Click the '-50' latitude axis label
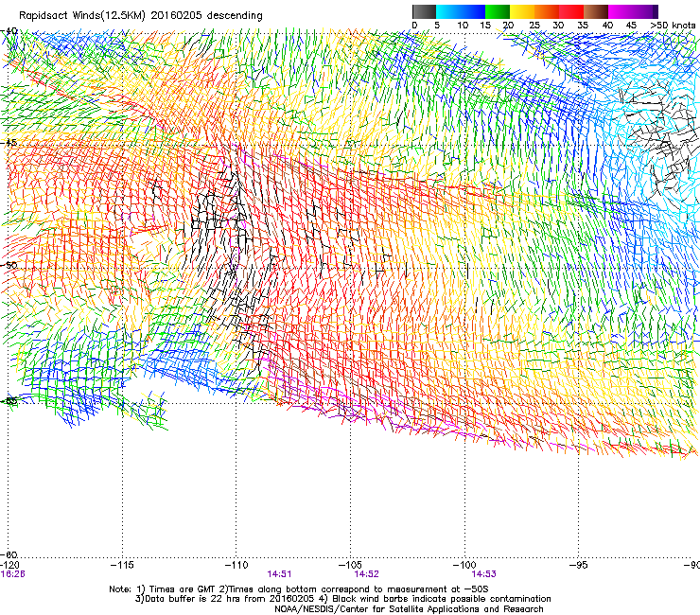The image size is (700, 615). 9,265
